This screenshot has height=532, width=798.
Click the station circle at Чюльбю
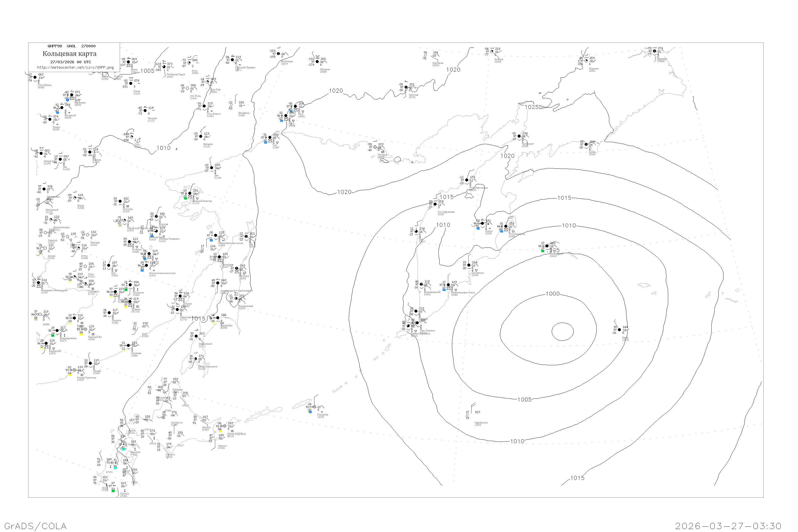coord(145,111)
